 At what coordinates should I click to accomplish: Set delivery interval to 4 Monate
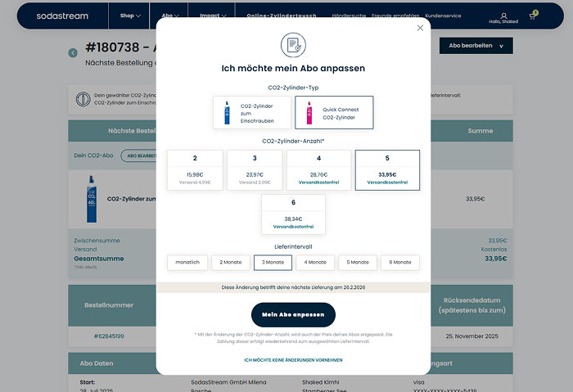click(314, 263)
